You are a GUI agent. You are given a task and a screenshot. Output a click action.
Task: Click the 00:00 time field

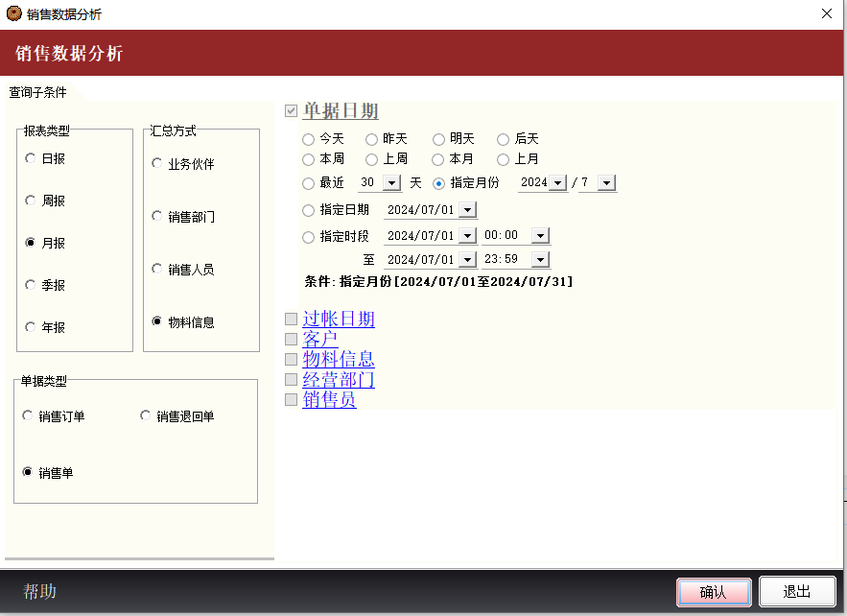click(506, 235)
